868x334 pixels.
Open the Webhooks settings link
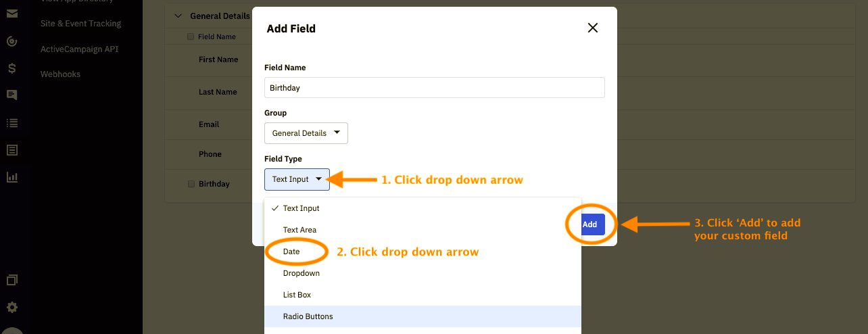60,74
